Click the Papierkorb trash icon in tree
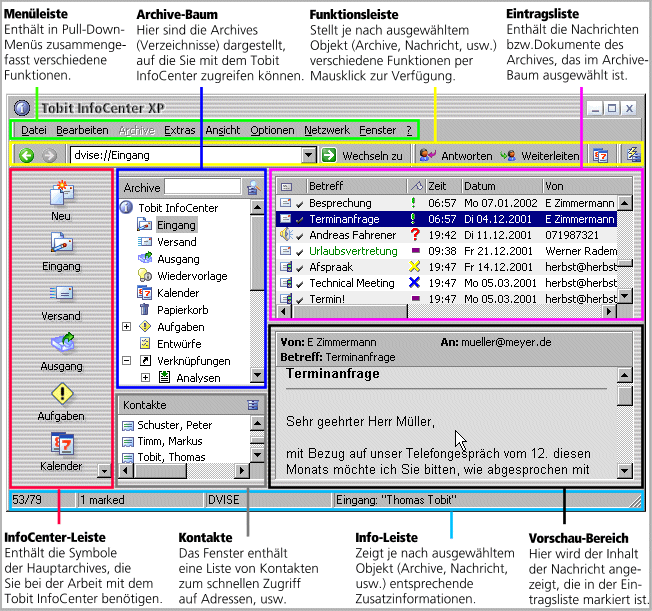The height and width of the screenshot is (611, 652). tap(144, 309)
